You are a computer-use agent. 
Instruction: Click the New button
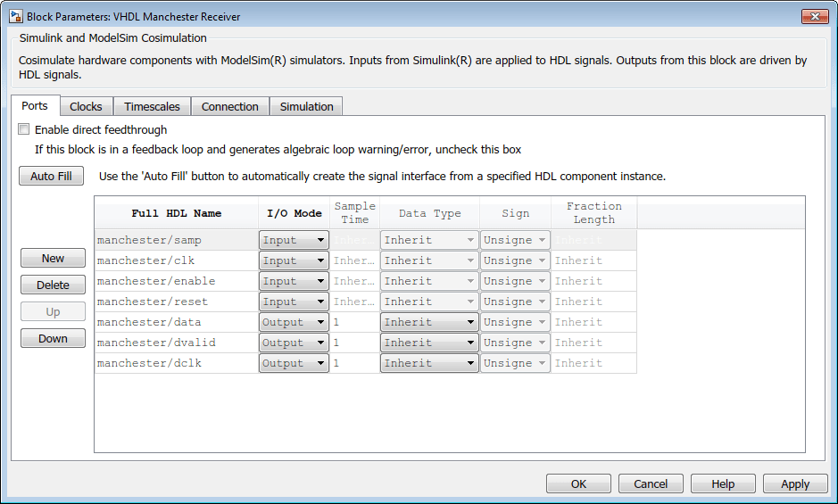(x=53, y=258)
